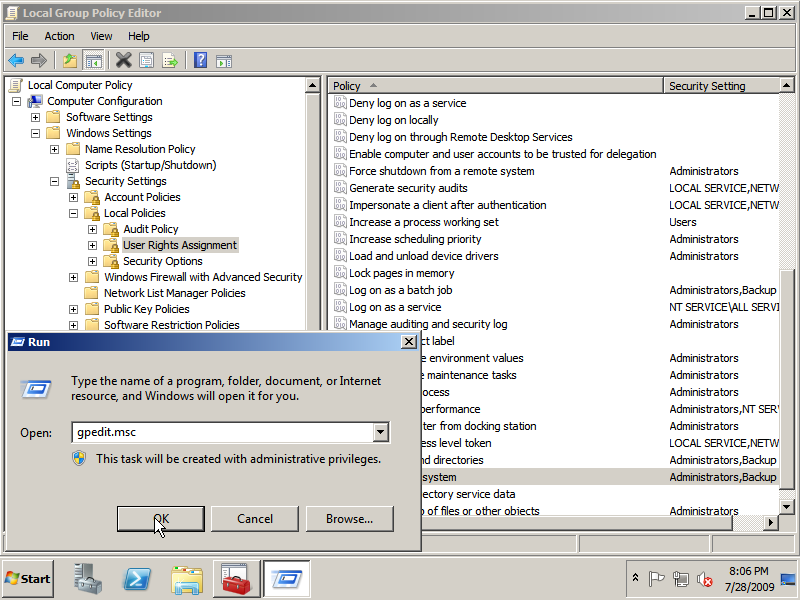Select Network List Manager Policies

click(x=174, y=293)
